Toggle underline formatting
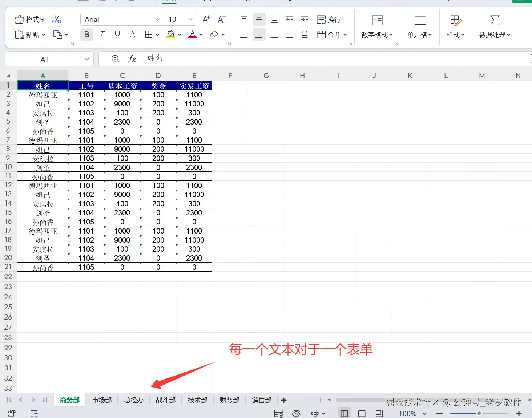Screen dimensions: 532x418 [117, 35]
